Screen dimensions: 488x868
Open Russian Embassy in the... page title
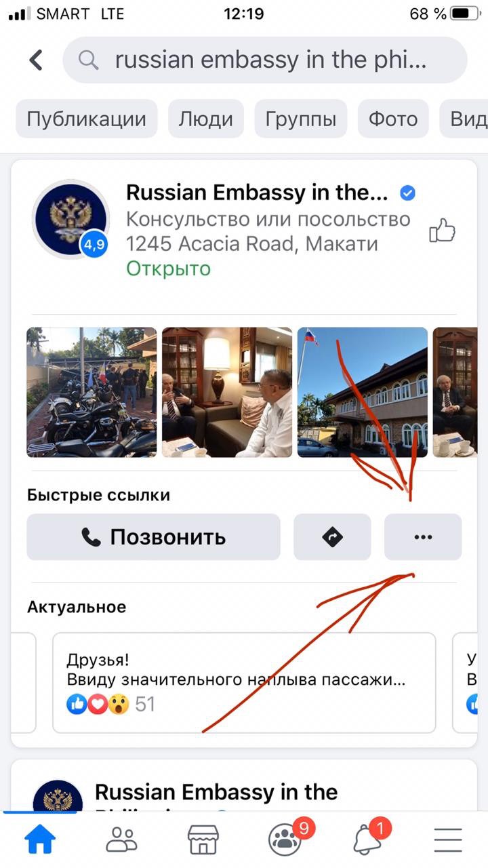pos(258,193)
